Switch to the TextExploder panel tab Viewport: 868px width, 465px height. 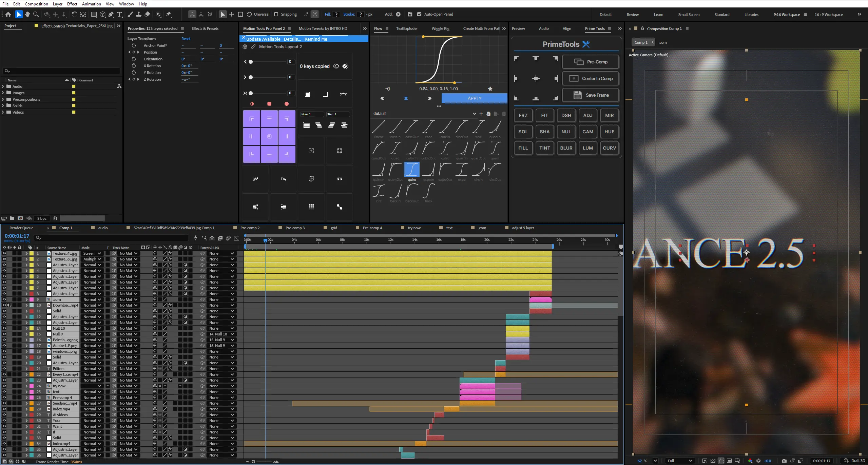(x=407, y=28)
